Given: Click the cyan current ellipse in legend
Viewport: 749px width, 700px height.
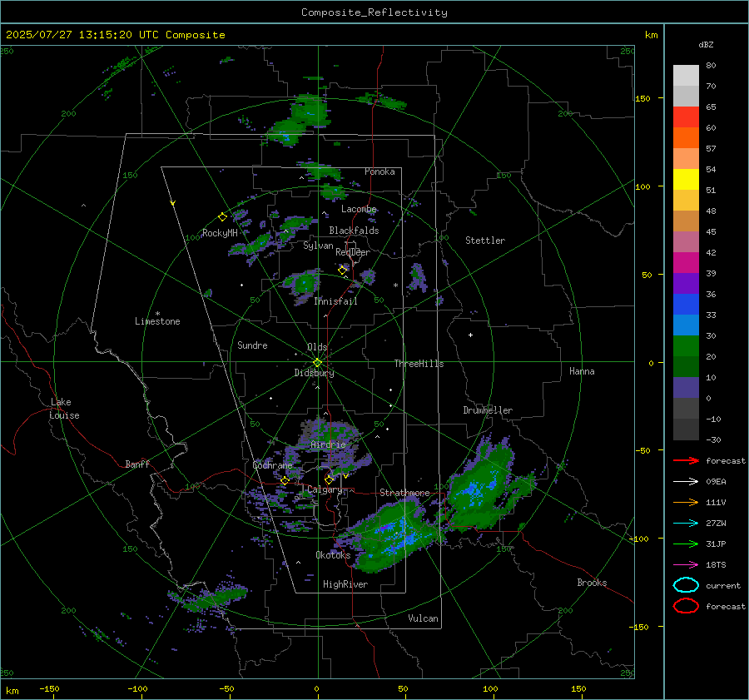Looking at the screenshot, I should [x=686, y=585].
